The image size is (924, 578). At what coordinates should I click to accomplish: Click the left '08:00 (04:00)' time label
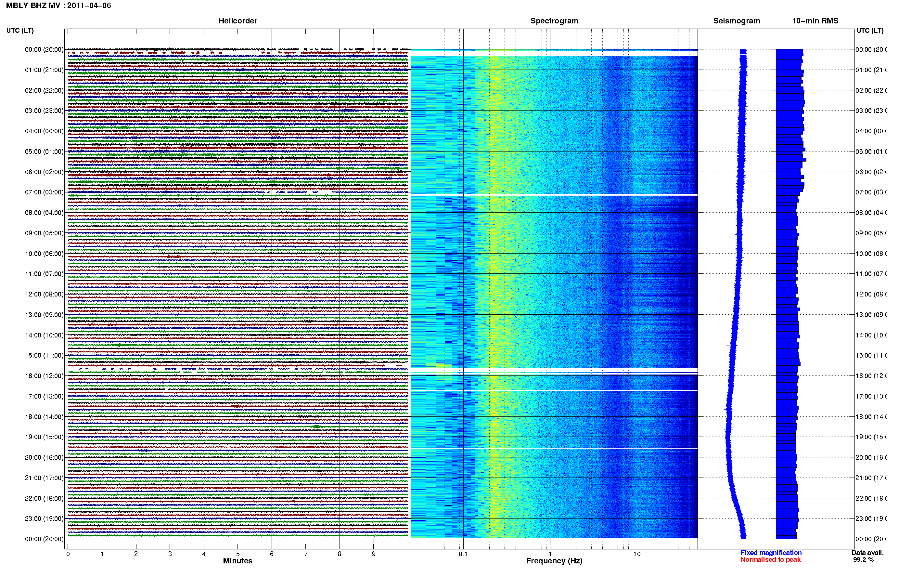(x=44, y=213)
